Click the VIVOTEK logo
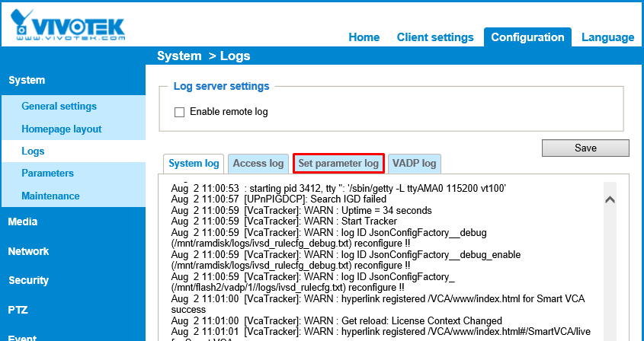Viewport: 644px width, 341px height. point(68,24)
